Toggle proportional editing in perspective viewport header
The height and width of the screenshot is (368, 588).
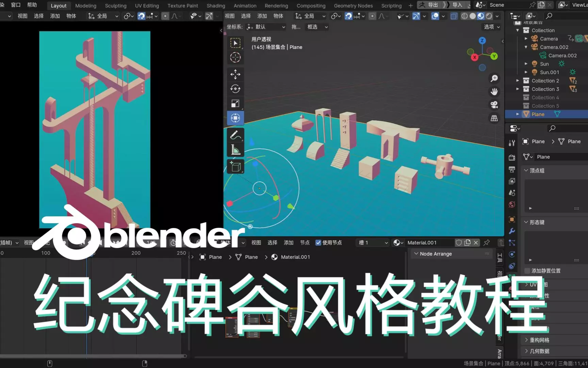tap(373, 16)
